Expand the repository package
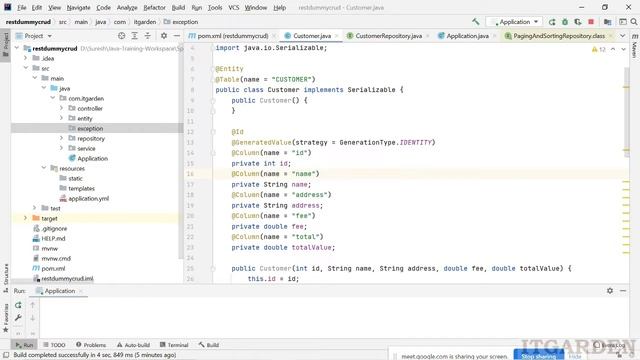This screenshot has width=640, height=360. pos(62,138)
